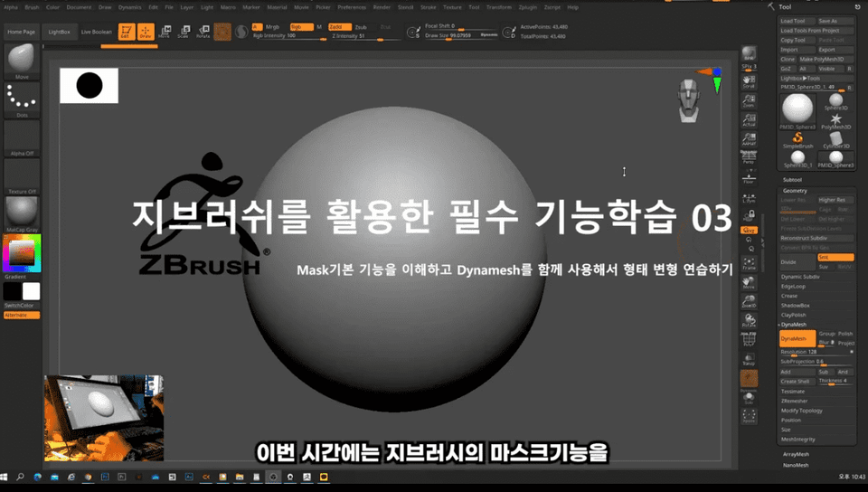Image resolution: width=868 pixels, height=492 pixels.
Task: Expand the Modify Topology section
Action: (x=802, y=411)
